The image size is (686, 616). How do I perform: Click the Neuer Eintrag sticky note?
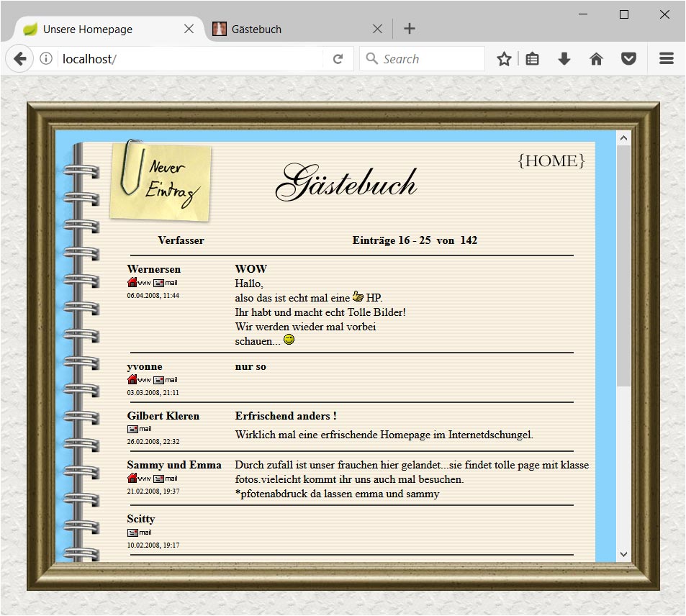coord(161,181)
